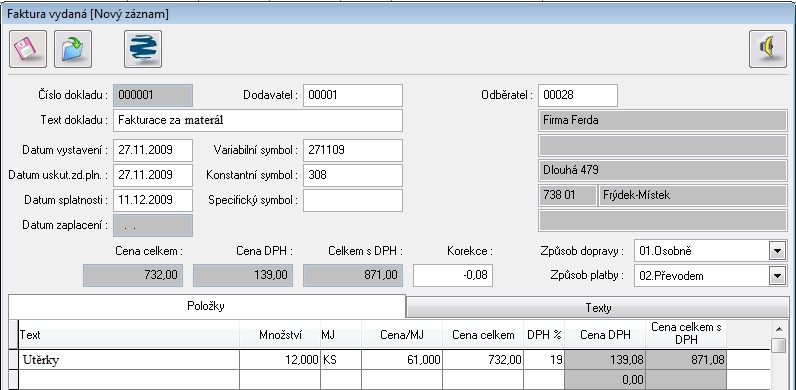Click the Cena celkem s DPH header
This screenshot has width=796, height=390.
(686, 335)
